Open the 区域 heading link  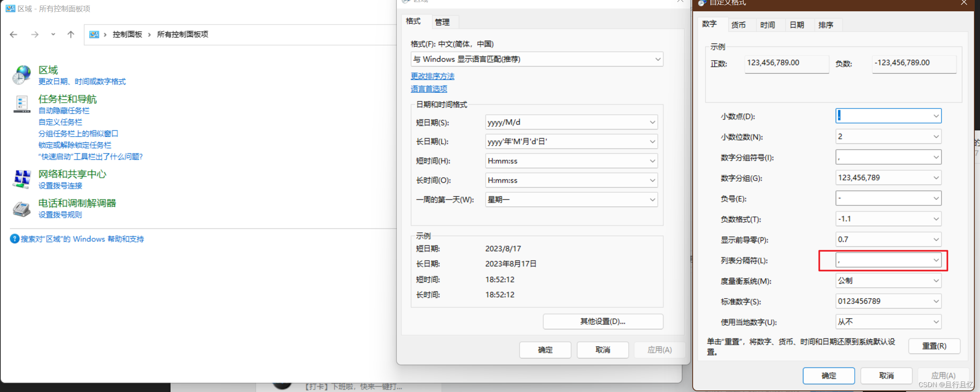tap(48, 70)
